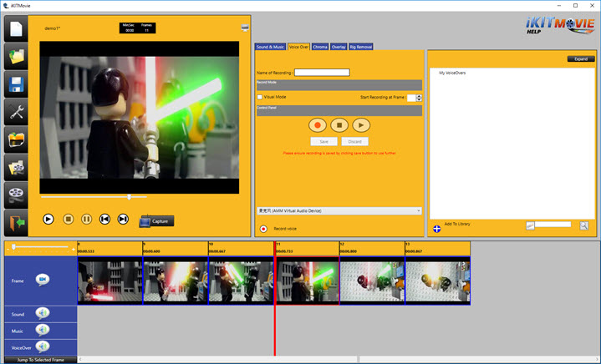Click the folder with film reel sidebar icon
601x364 pixels.
click(16, 168)
